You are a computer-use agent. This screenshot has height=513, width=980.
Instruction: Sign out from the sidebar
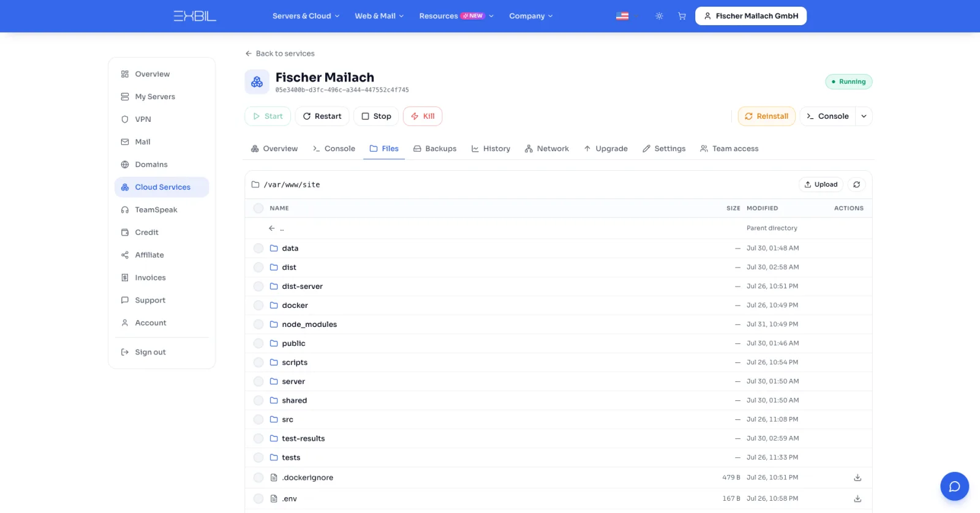(x=162, y=352)
